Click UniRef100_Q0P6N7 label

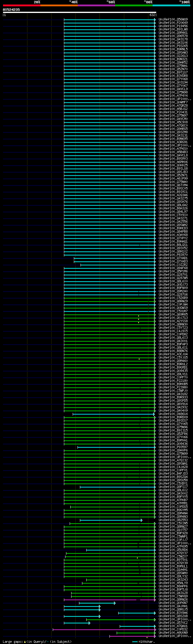pyautogui.click(x=173, y=603)
